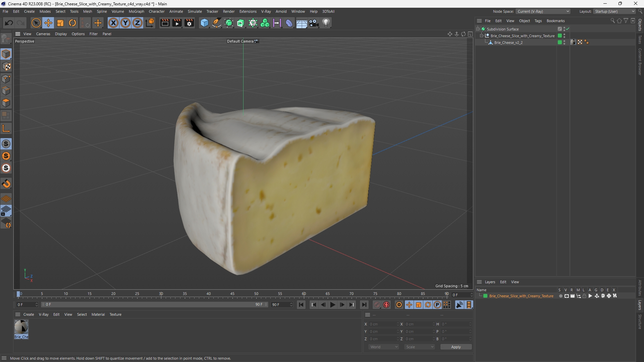This screenshot has height=362, width=644.
Task: Open the Node Space dropdown
Action: click(543, 11)
